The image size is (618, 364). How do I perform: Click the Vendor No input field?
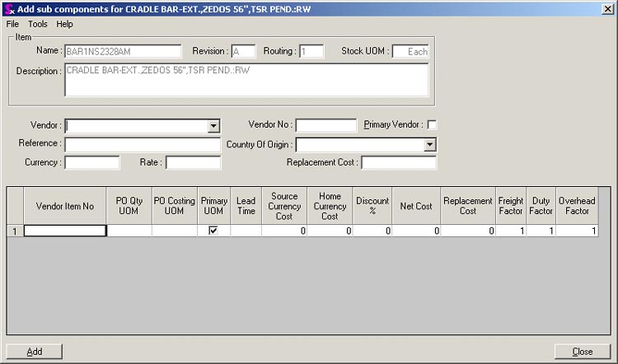click(325, 125)
